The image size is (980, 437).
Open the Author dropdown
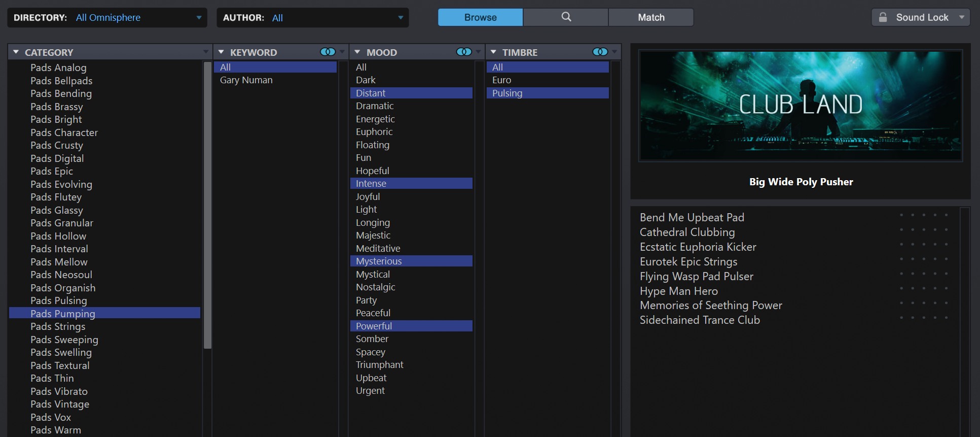(x=401, y=18)
